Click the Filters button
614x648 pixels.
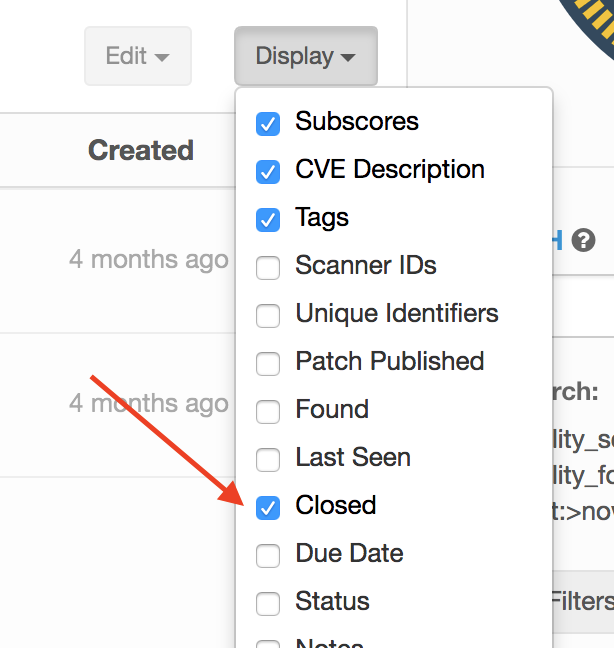pos(583,600)
